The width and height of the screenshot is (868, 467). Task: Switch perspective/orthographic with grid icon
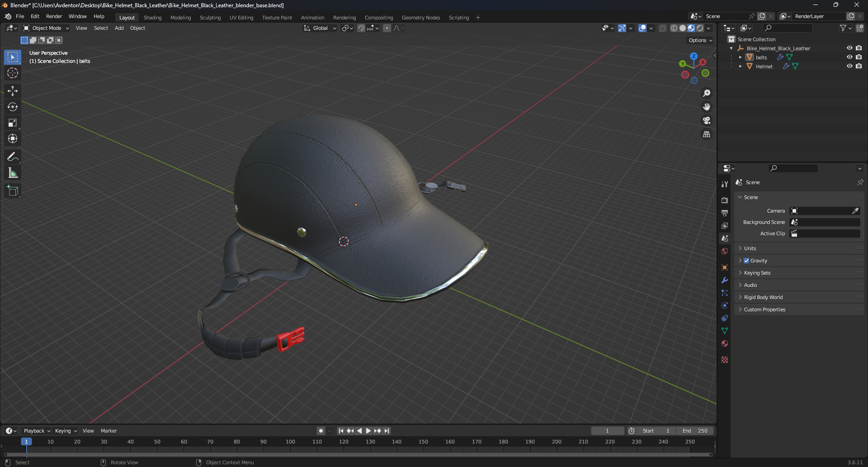coord(707,134)
